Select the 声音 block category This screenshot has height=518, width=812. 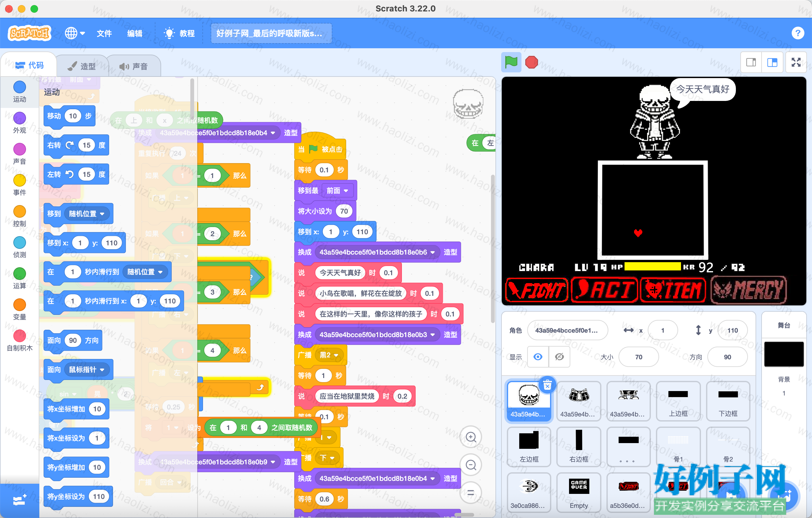tap(20, 154)
